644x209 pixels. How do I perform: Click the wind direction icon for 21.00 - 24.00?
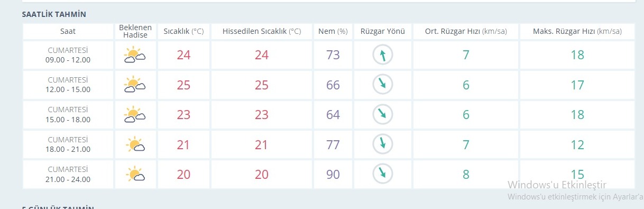[x=383, y=174]
